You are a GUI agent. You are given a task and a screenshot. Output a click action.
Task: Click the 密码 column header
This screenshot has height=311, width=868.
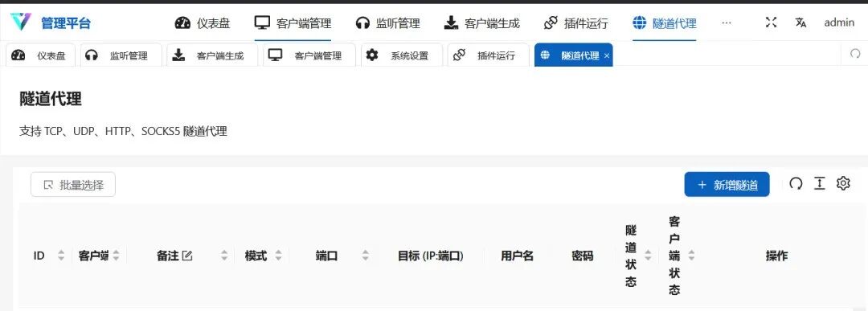click(x=583, y=256)
